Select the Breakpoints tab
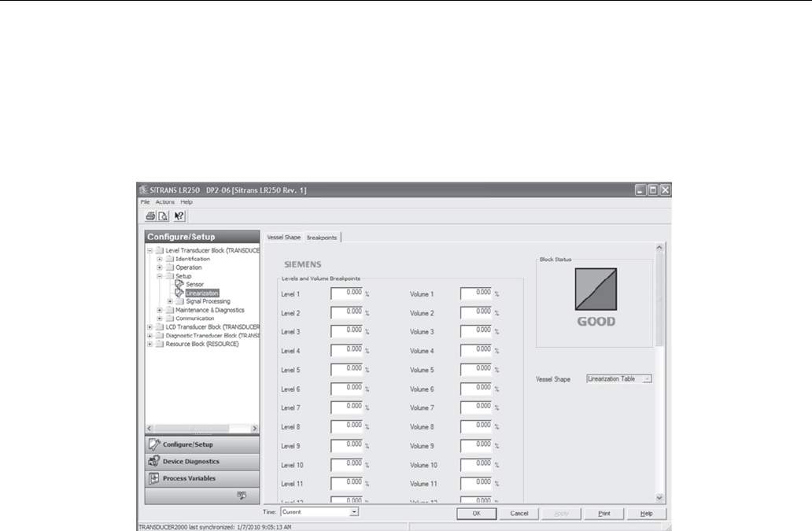 pyautogui.click(x=322, y=237)
